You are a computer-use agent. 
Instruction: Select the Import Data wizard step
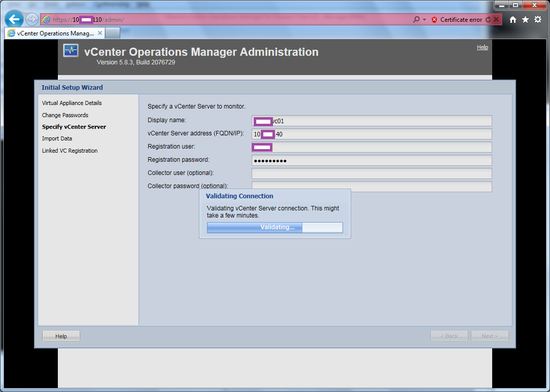click(57, 138)
